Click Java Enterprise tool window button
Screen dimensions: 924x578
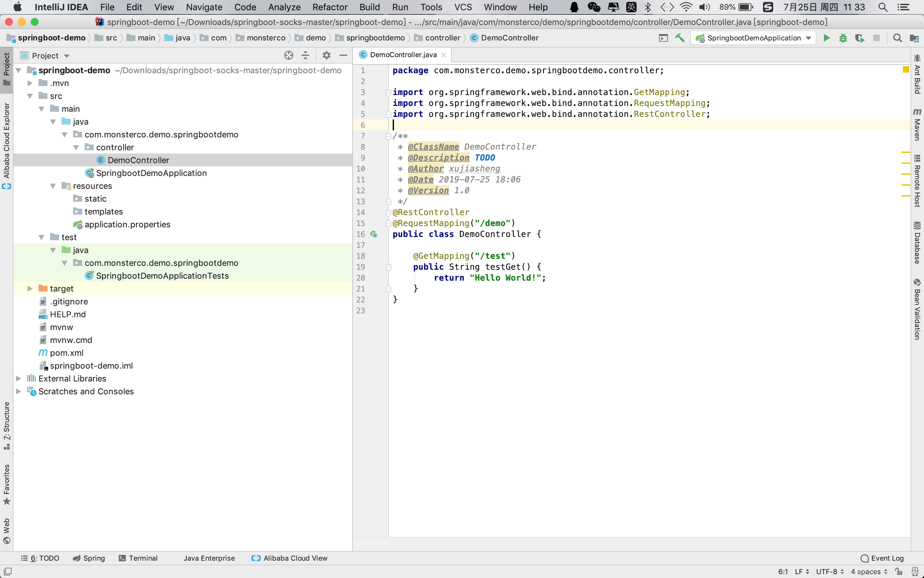[x=209, y=558]
